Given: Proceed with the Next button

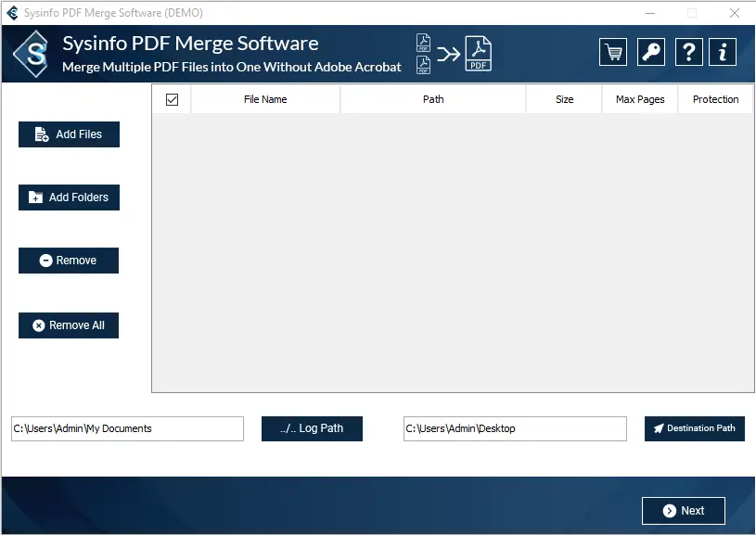Looking at the screenshot, I should (x=683, y=511).
